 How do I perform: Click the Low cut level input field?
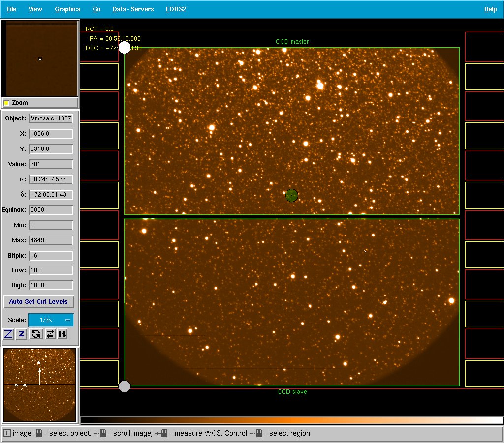click(51, 270)
